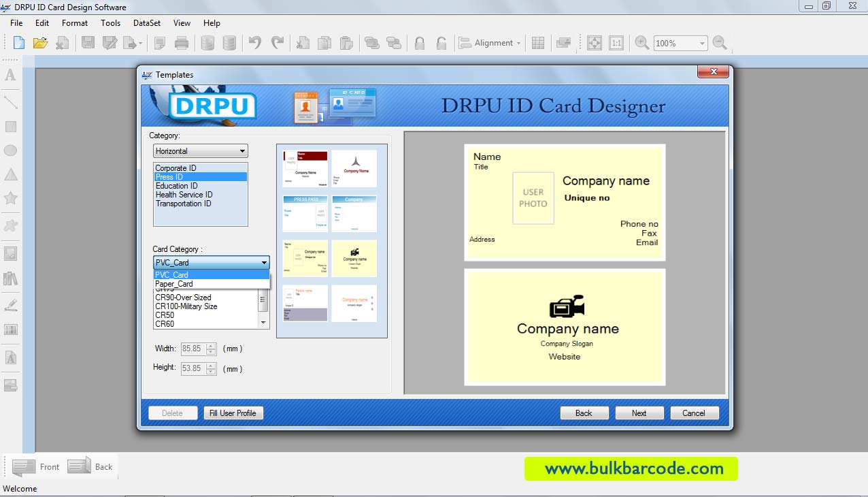The image size is (868, 497).
Task: Select the Line drawing tool
Action: [10, 102]
